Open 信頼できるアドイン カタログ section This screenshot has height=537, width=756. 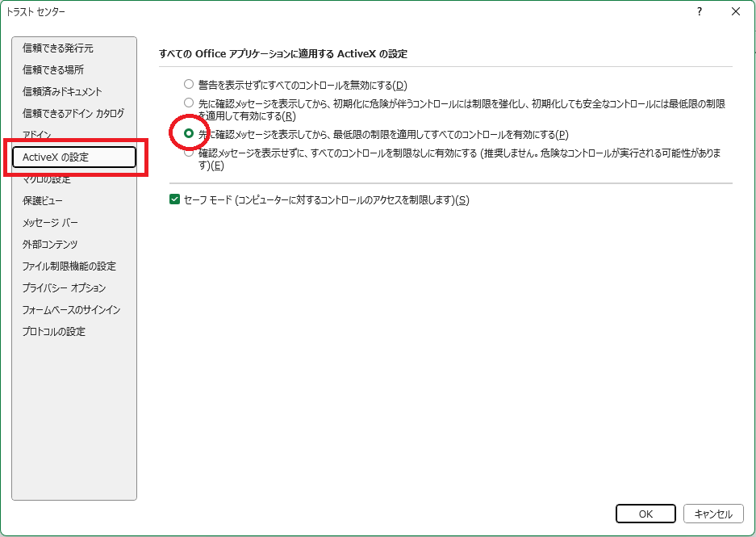[x=73, y=114]
